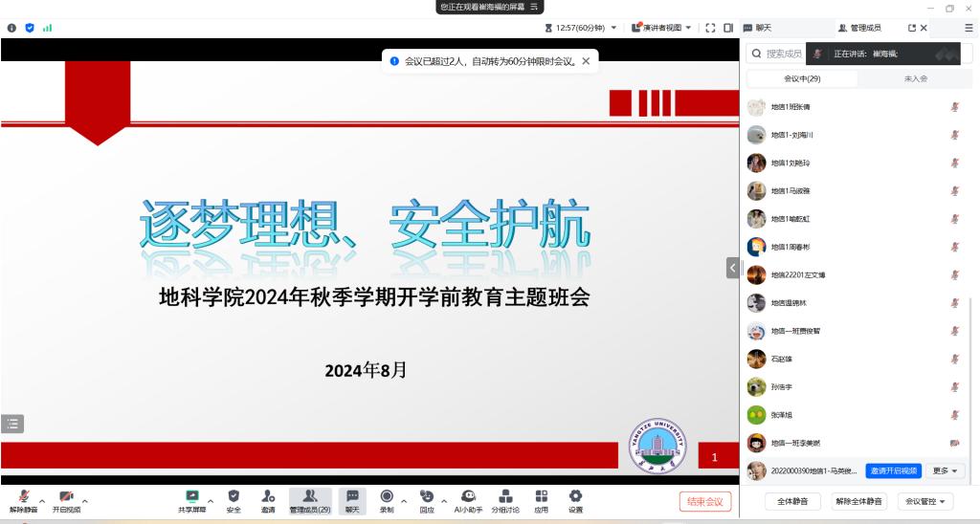Toggle 开启视频 camera button
The height and width of the screenshot is (524, 980).
click(66, 500)
